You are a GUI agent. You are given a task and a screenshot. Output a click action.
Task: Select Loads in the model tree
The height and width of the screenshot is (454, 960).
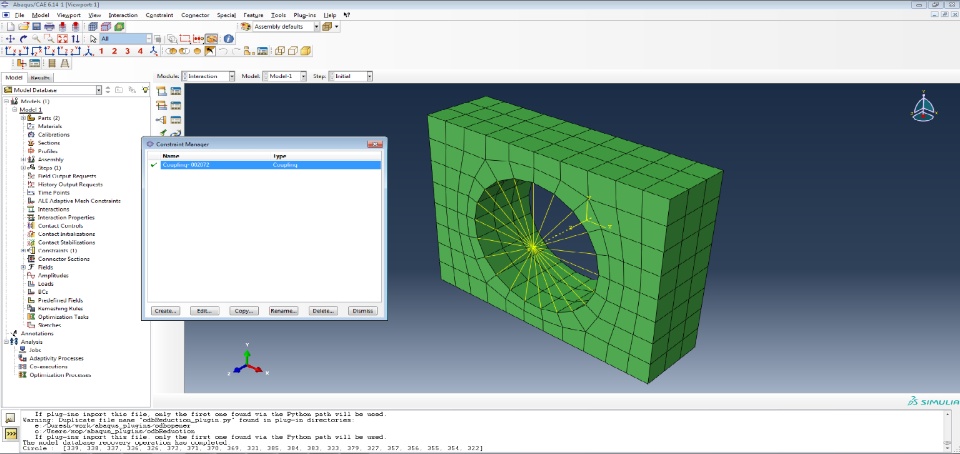point(46,284)
